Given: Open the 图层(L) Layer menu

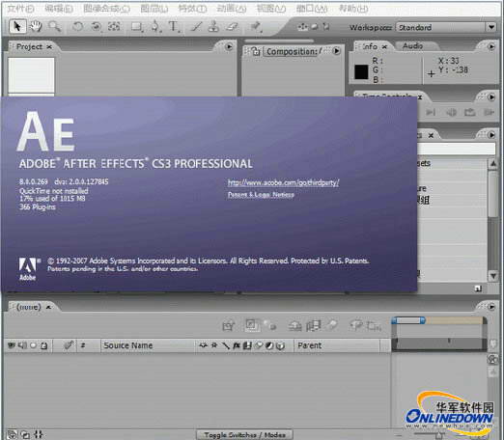Looking at the screenshot, I should point(154,9).
